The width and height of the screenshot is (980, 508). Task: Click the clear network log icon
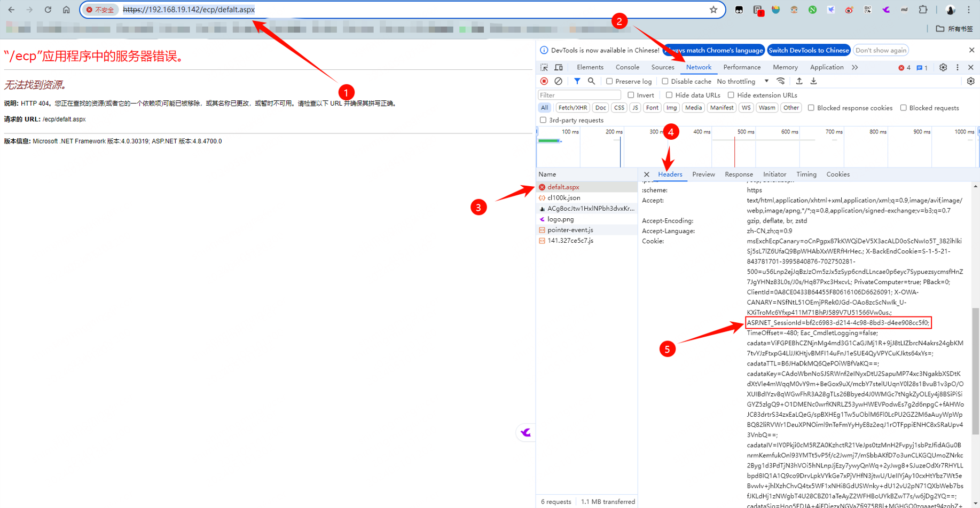click(558, 82)
